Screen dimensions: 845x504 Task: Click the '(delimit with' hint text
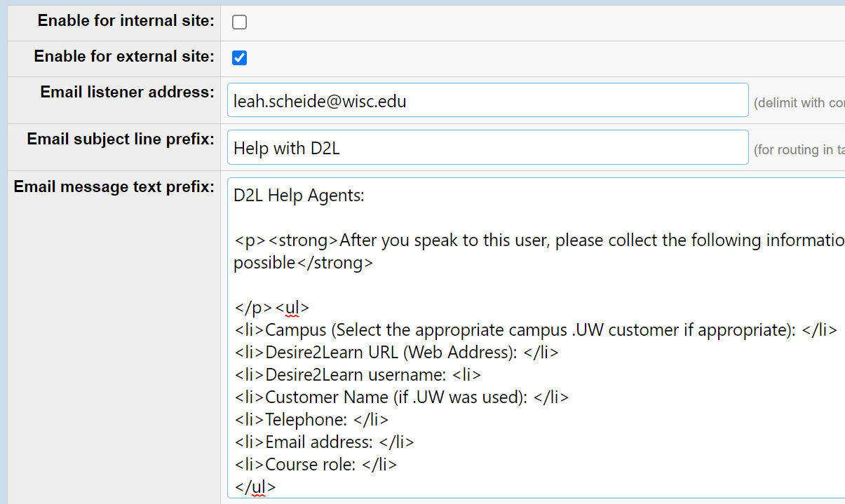pos(799,103)
